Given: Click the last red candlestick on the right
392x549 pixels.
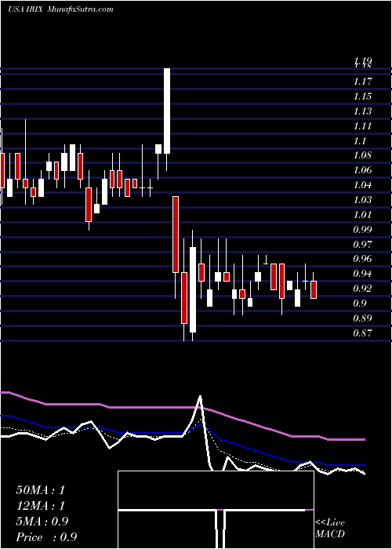Looking at the screenshot, I should click(x=314, y=289).
